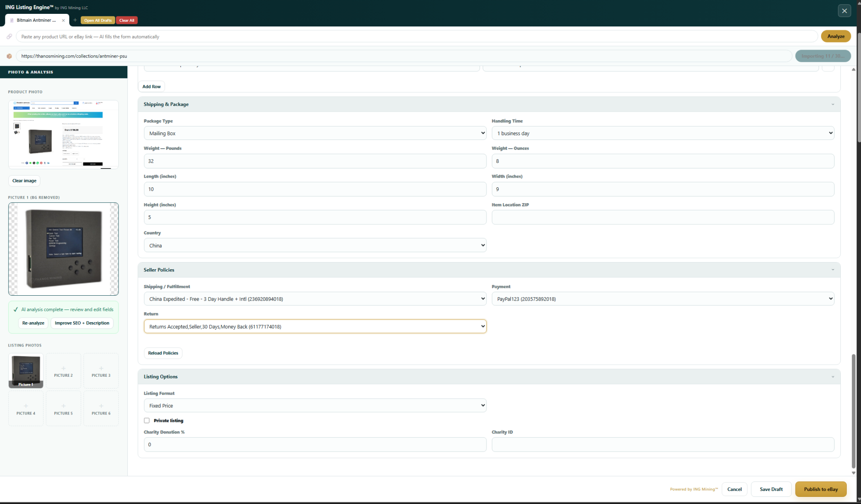Click the Importing progress button
This screenshot has height=504, width=861.
tap(823, 56)
